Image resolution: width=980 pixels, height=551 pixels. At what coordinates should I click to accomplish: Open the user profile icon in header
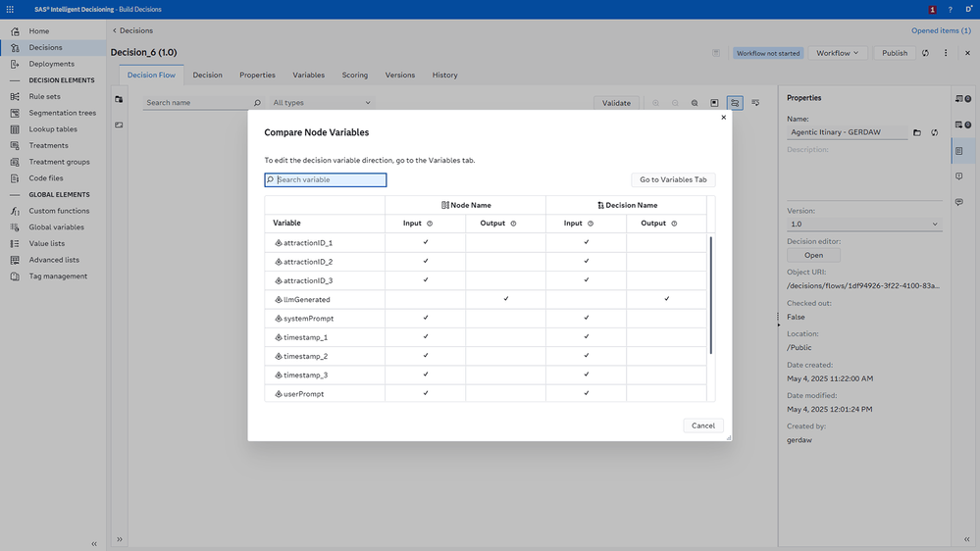point(969,10)
